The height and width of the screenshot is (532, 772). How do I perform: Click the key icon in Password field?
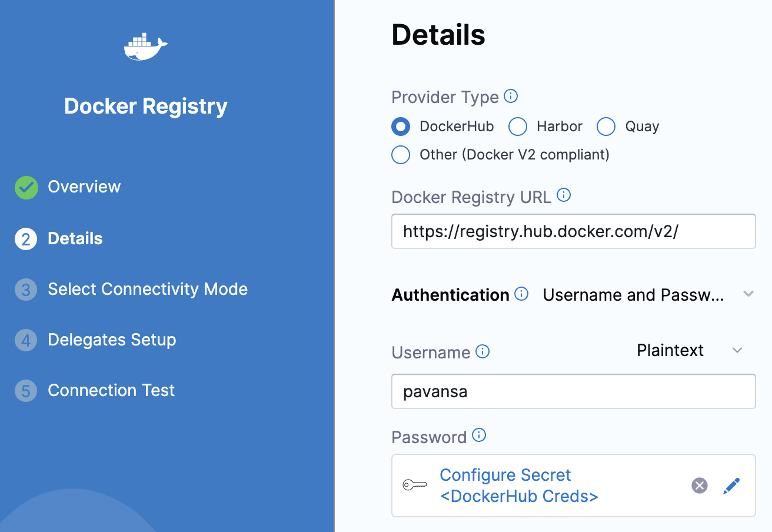click(415, 486)
